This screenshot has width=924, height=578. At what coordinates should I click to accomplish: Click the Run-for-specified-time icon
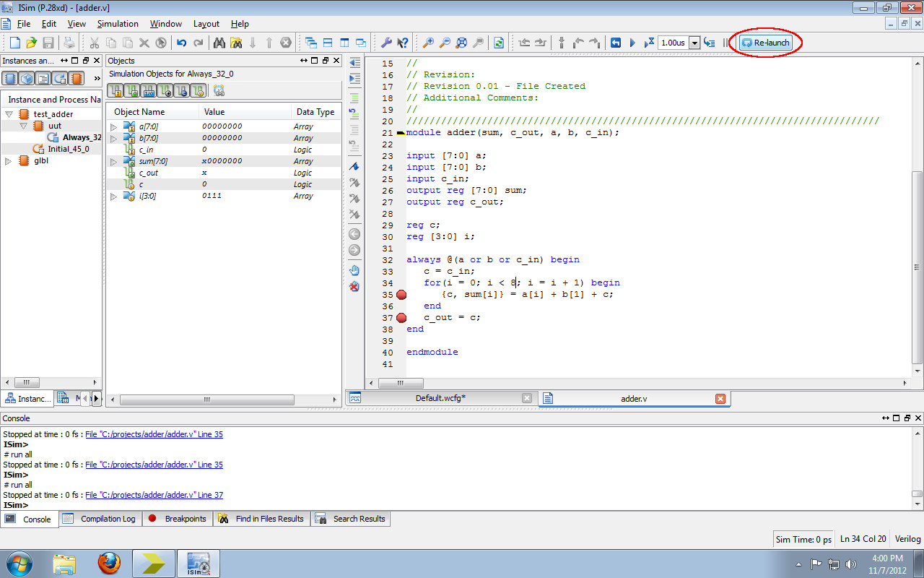point(649,43)
